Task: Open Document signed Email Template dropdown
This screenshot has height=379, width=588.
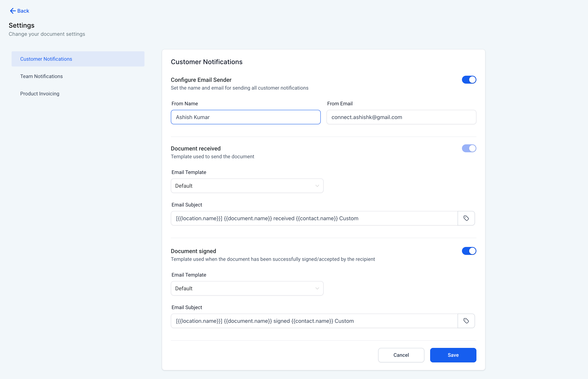Action: tap(247, 288)
